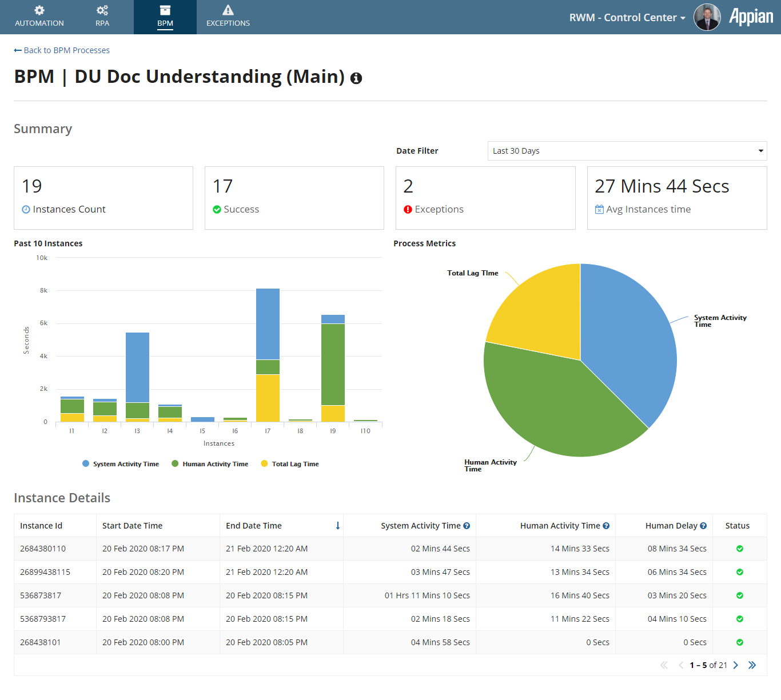Click instance id 536873817

[41, 595]
